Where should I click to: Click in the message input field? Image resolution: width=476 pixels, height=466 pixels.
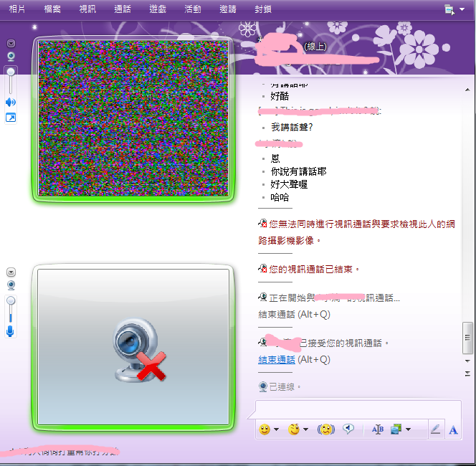point(358,409)
